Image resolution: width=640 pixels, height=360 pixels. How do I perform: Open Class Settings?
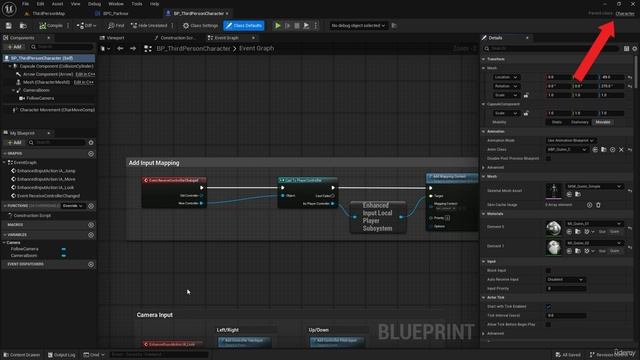pos(200,26)
